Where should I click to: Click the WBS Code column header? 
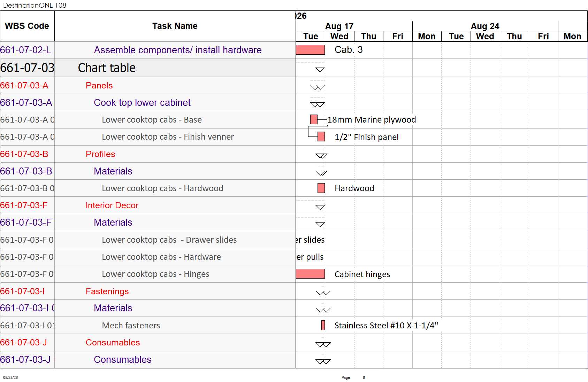pos(27,26)
